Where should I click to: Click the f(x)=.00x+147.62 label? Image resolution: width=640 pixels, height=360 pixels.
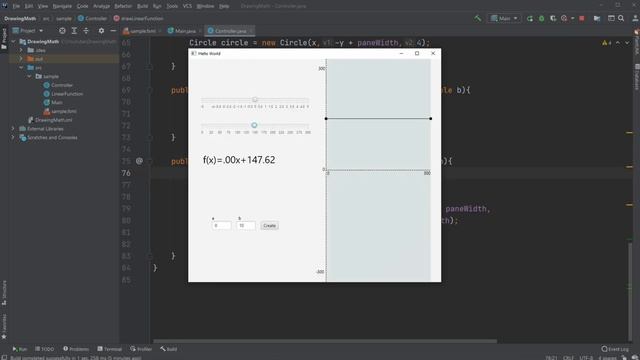(239, 160)
